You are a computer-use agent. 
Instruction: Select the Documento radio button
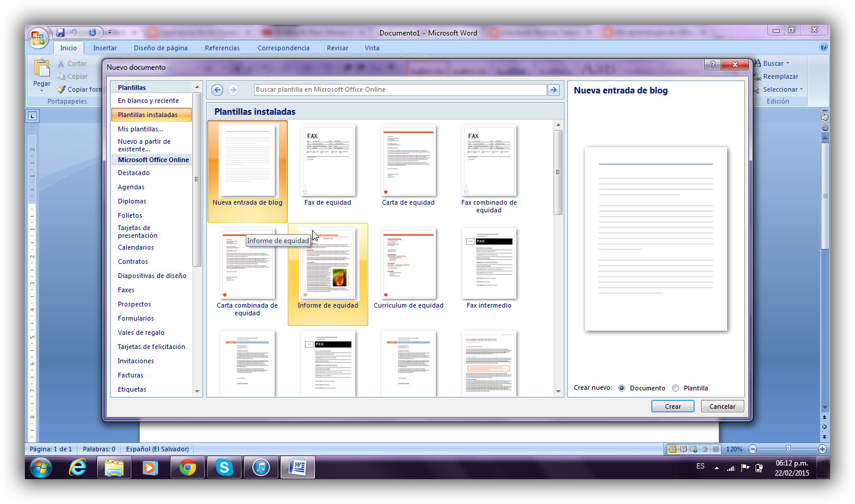(621, 388)
